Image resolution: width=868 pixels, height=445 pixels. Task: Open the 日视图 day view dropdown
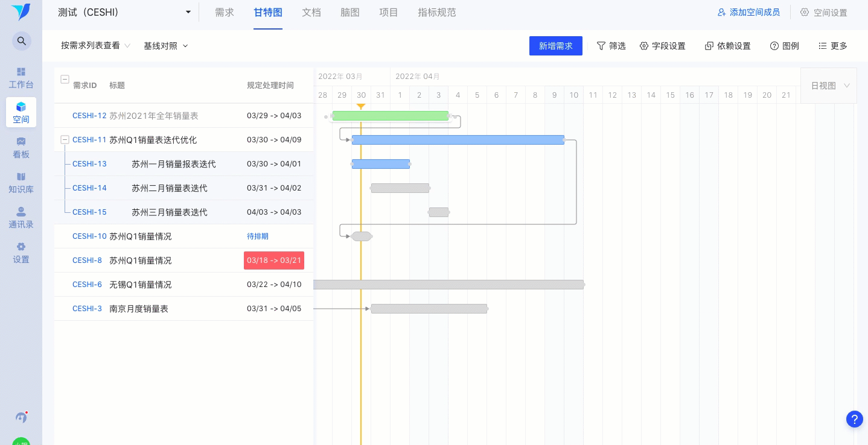[830, 86]
